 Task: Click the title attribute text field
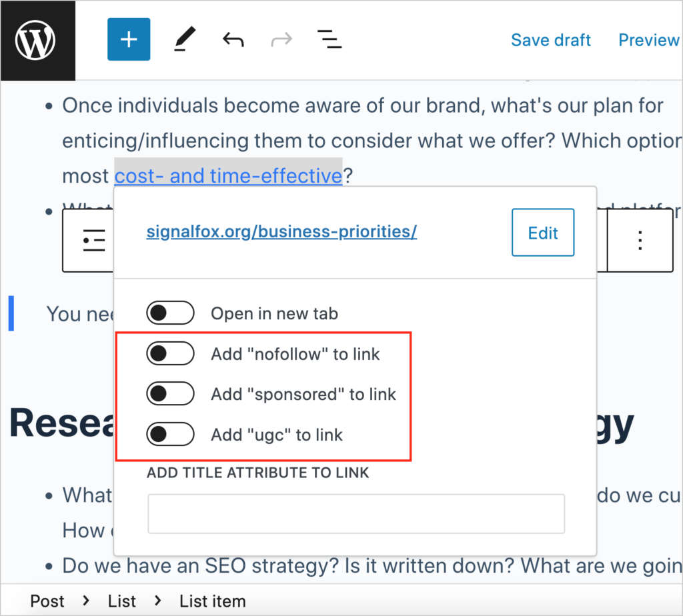(x=356, y=513)
